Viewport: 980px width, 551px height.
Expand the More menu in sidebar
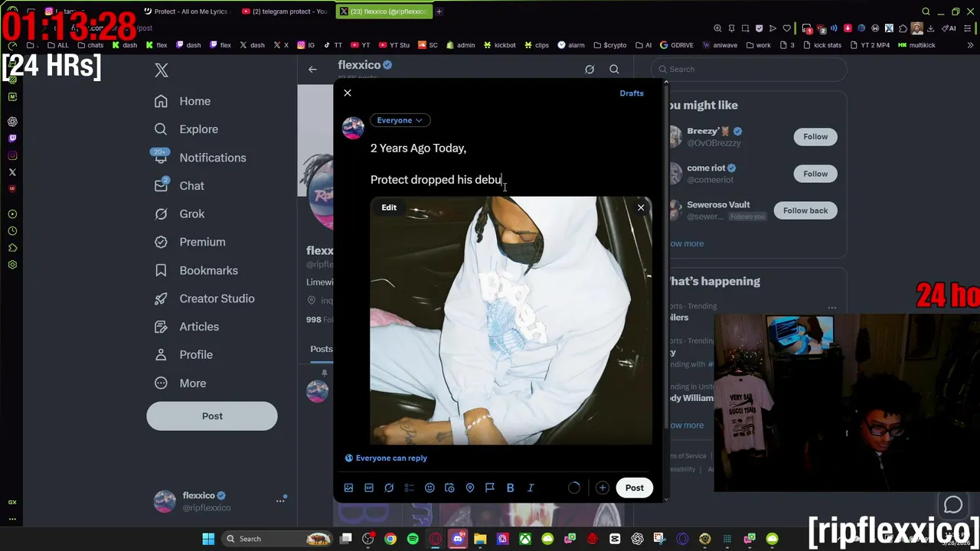[x=180, y=383]
